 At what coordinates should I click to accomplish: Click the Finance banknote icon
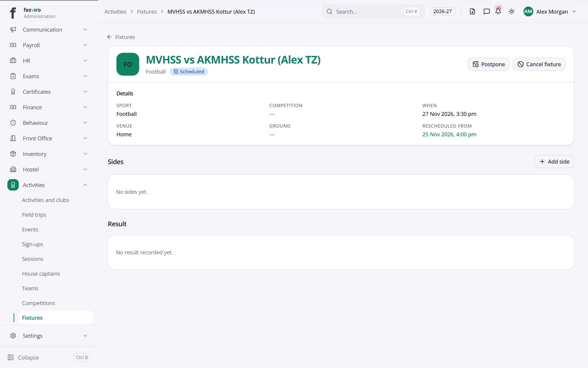[13, 107]
